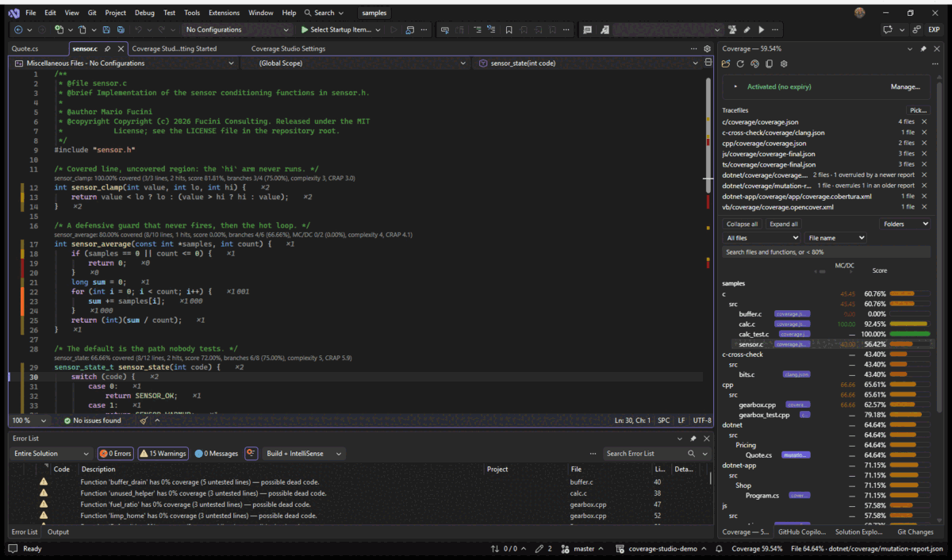Click calc_test.c green score bar

tap(909, 334)
